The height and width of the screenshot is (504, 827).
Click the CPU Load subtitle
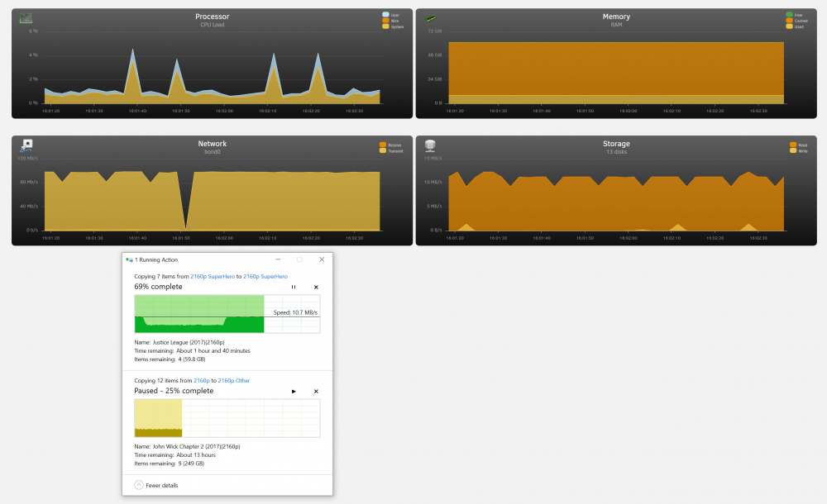(212, 25)
